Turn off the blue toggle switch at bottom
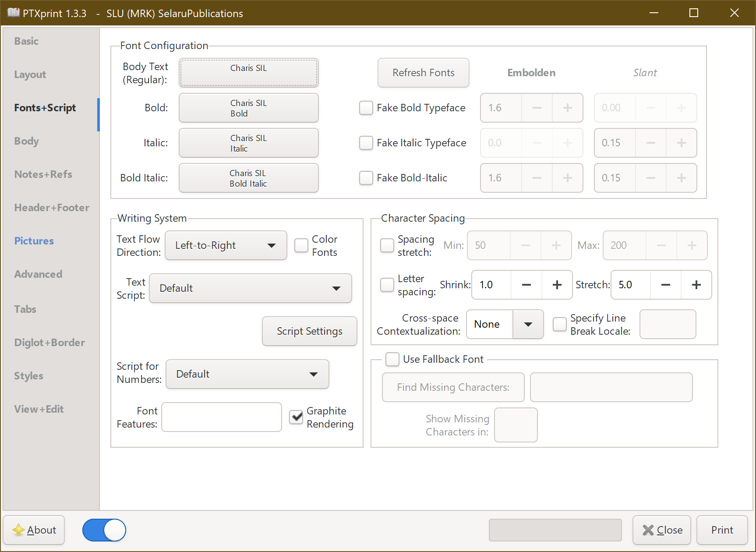This screenshot has height=552, width=756. [104, 530]
